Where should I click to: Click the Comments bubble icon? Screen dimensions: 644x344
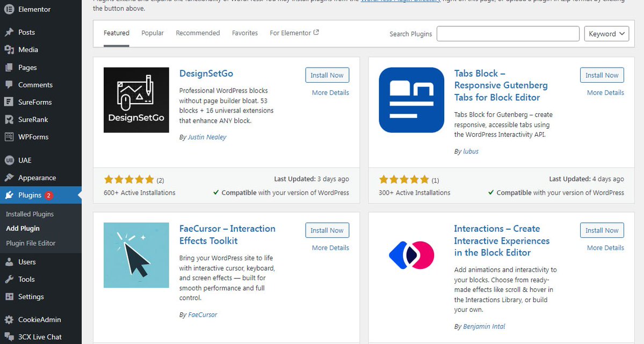tap(9, 85)
